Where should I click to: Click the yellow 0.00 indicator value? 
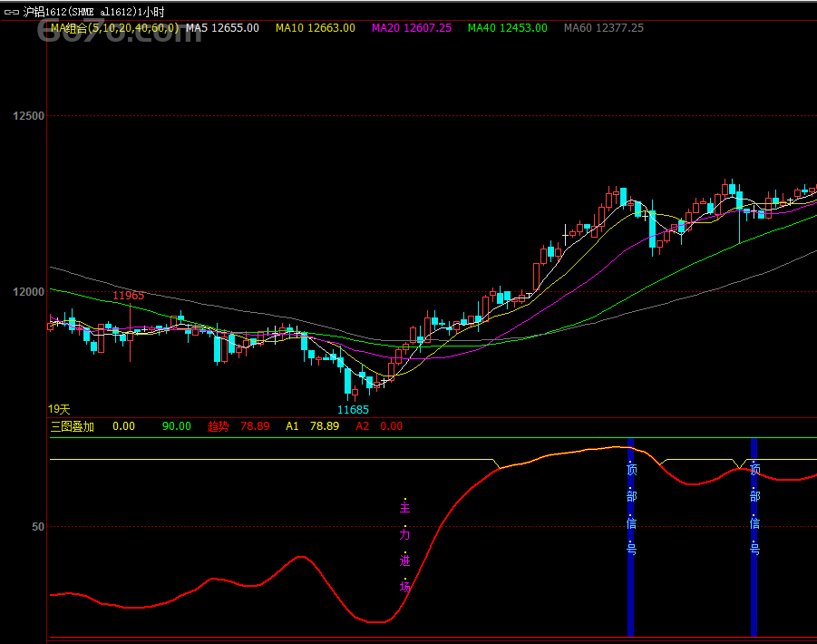click(x=123, y=426)
